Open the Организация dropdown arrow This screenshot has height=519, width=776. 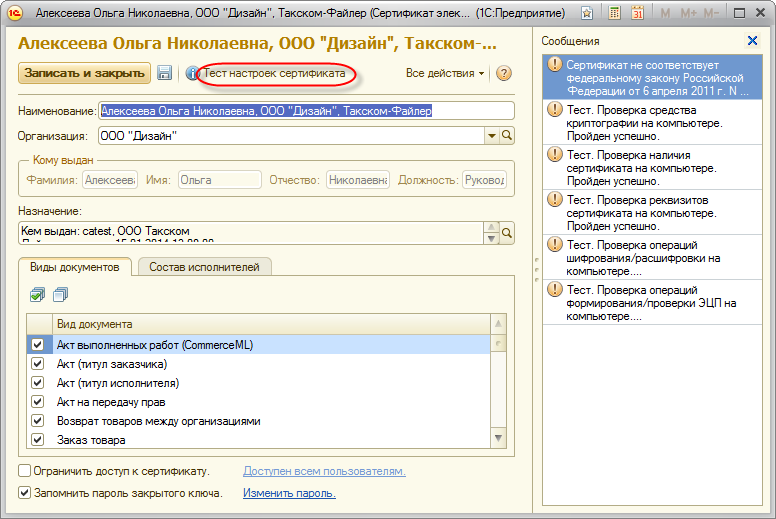pyautogui.click(x=491, y=136)
